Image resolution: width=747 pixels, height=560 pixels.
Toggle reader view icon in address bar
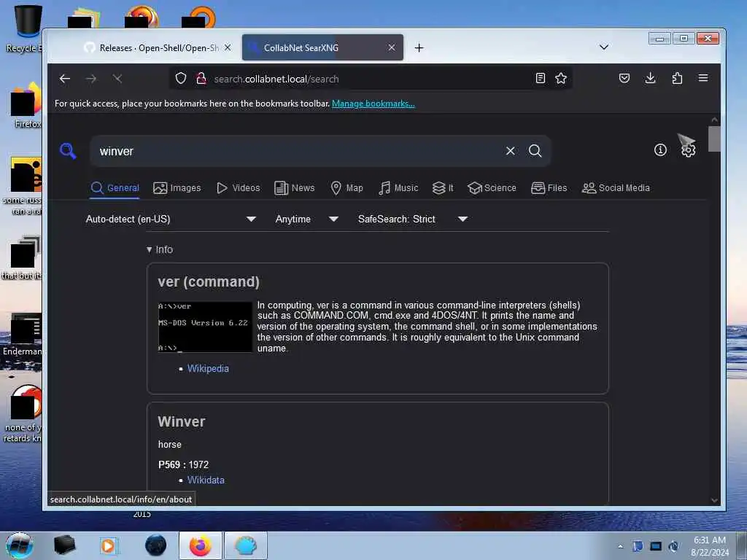click(x=541, y=78)
